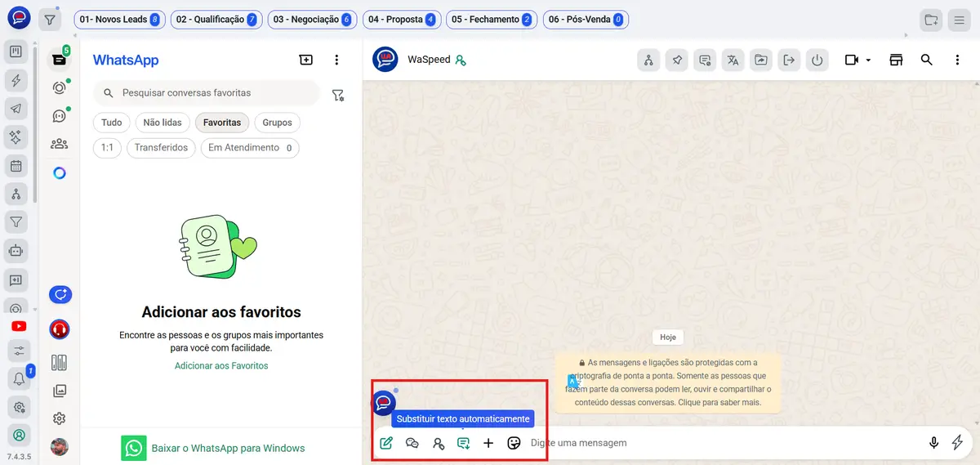
Task: Click the folder share icon in chat header
Action: click(x=761, y=60)
